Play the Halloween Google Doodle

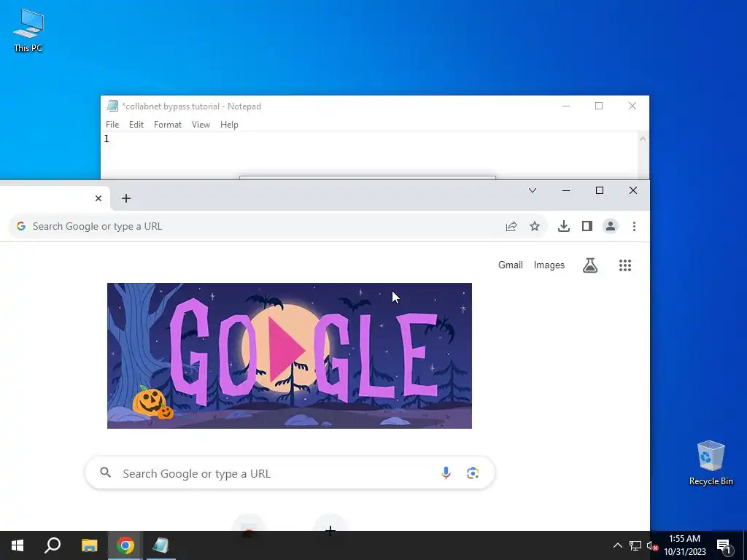[286, 350]
